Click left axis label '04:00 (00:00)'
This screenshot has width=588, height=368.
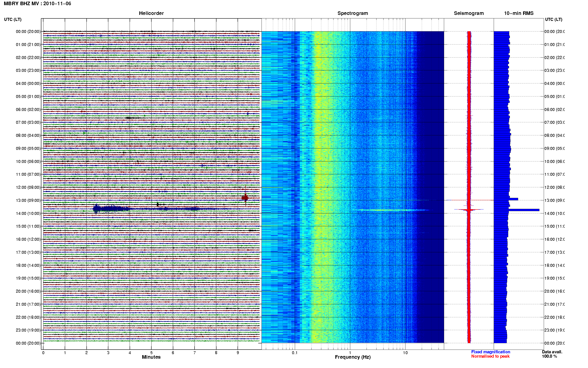[28, 83]
